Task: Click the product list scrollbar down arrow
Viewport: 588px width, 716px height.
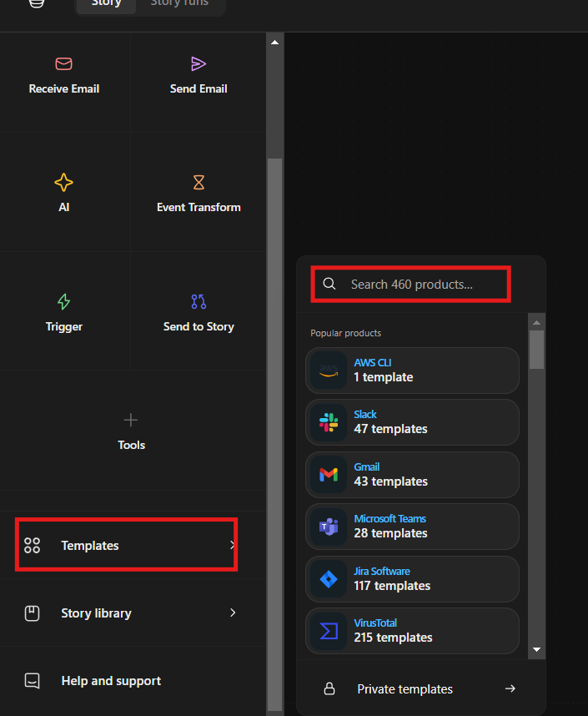Action: [x=537, y=649]
